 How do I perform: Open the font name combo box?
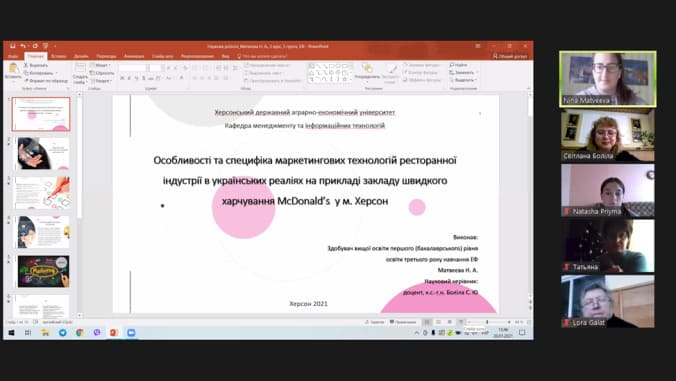click(x=132, y=68)
